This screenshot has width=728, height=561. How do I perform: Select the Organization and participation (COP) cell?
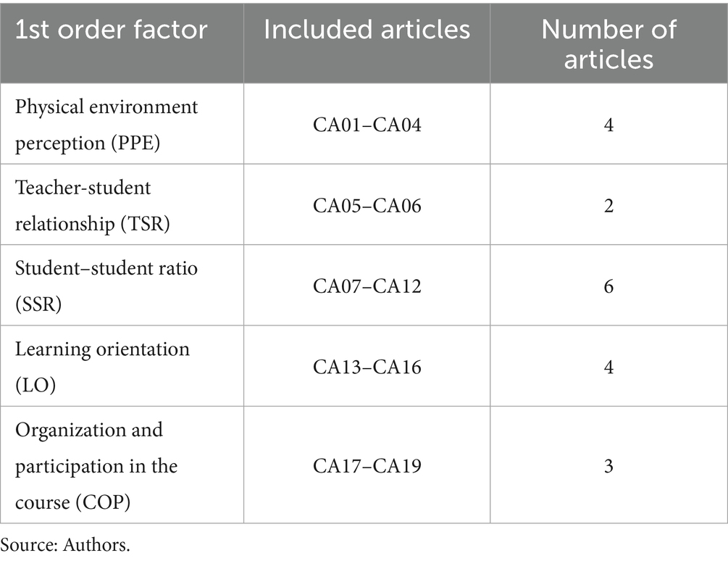pyautogui.click(x=96, y=465)
